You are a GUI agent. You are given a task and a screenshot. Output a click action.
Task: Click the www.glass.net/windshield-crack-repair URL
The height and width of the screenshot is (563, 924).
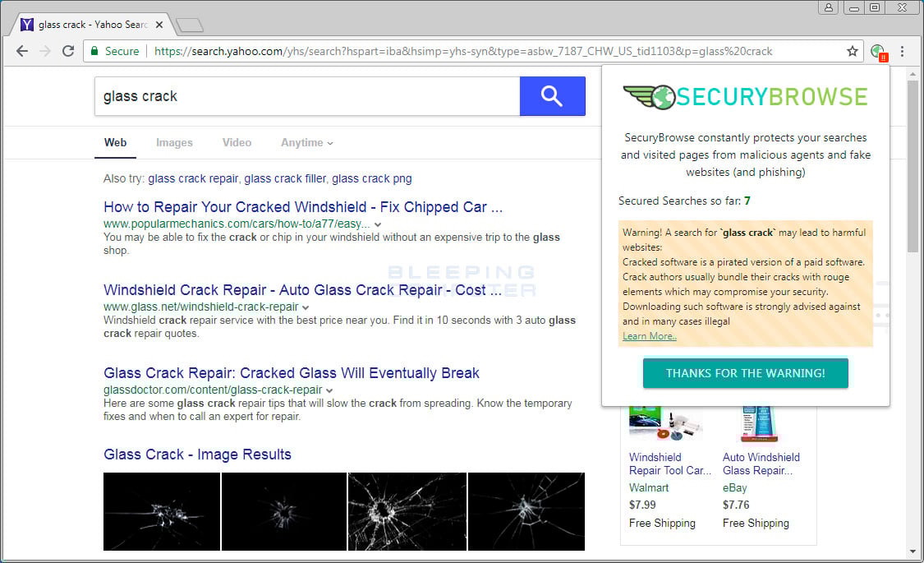click(x=201, y=307)
